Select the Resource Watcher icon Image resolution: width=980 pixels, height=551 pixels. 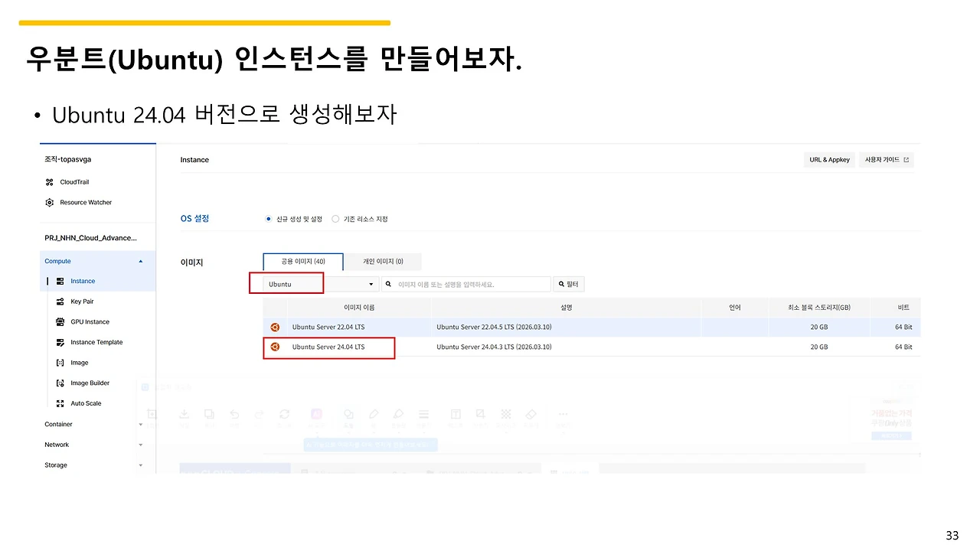click(x=50, y=202)
